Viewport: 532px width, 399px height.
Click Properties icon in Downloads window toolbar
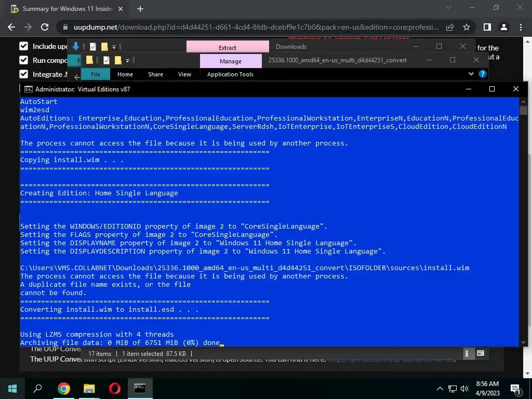click(92, 46)
